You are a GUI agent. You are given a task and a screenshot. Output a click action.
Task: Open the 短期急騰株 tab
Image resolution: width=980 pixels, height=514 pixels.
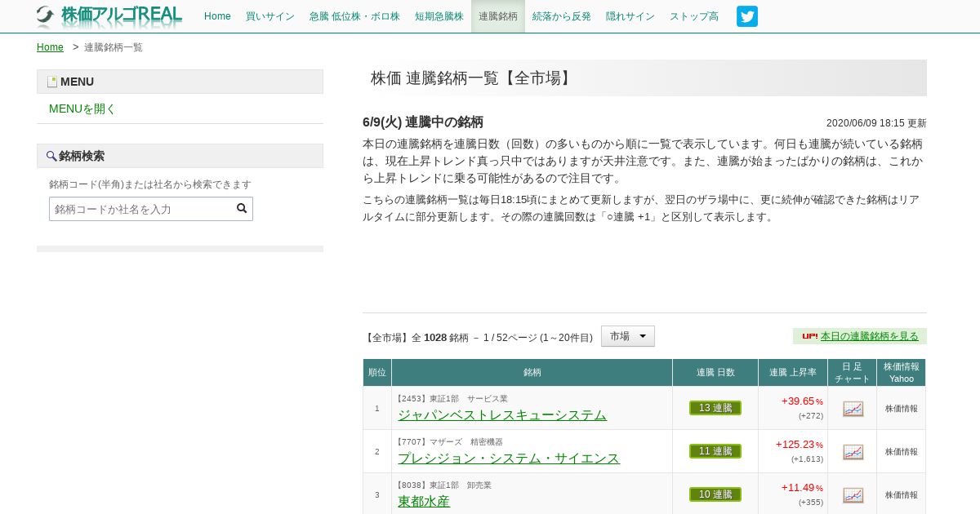click(x=439, y=16)
